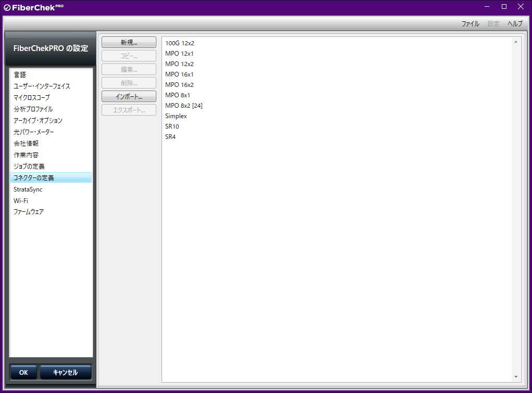Go to 分析プロファイル settings

(51, 109)
